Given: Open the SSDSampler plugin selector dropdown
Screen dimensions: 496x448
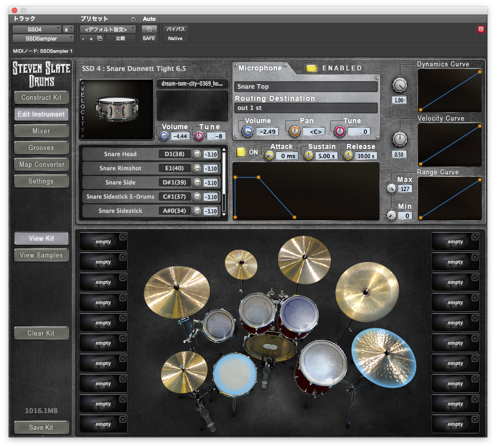Looking at the screenshot, I should coord(43,39).
